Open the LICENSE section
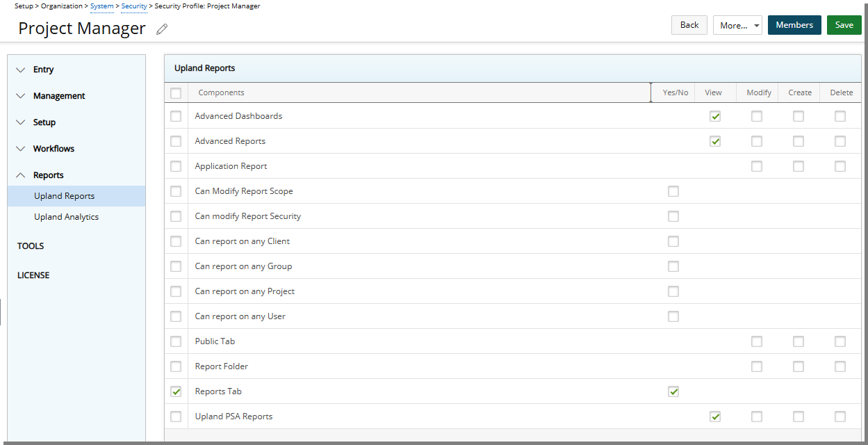This screenshot has height=445, width=868. pos(33,275)
